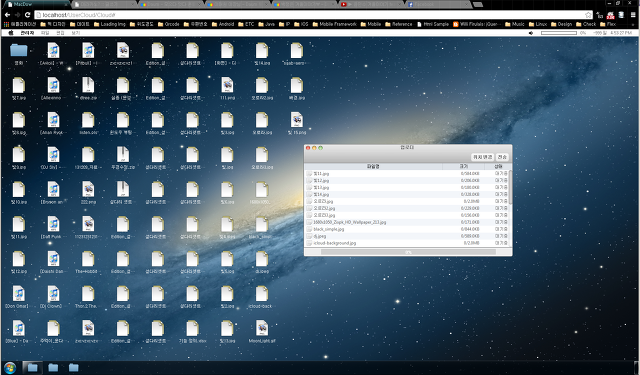Select the Thor.2.The file icon
The height and width of the screenshot is (375, 640).
click(88, 293)
